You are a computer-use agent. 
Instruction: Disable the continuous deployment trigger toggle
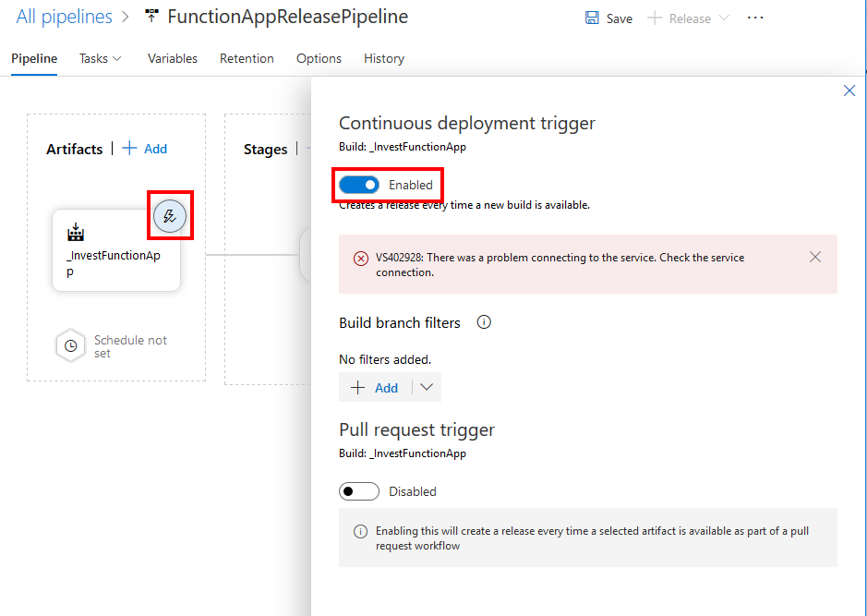[x=359, y=185]
